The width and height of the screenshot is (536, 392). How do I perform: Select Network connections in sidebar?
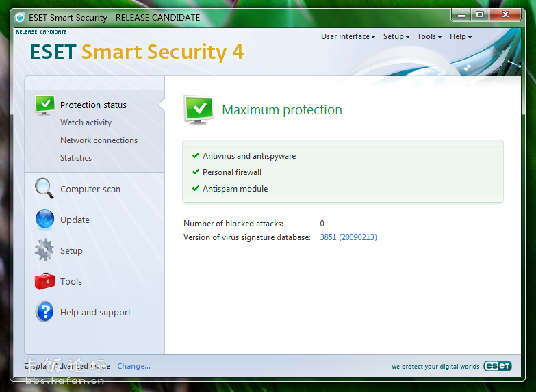point(99,140)
